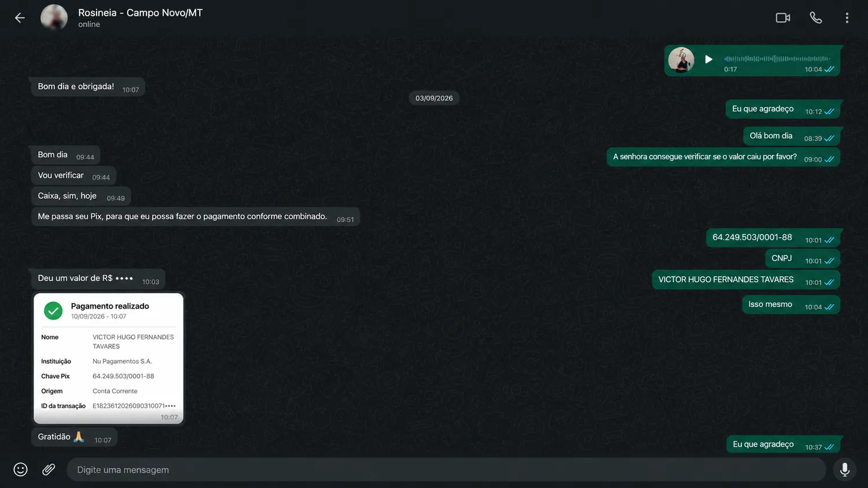Select sent message 'Olá bom dia'
The width and height of the screenshot is (868, 488).
792,136
